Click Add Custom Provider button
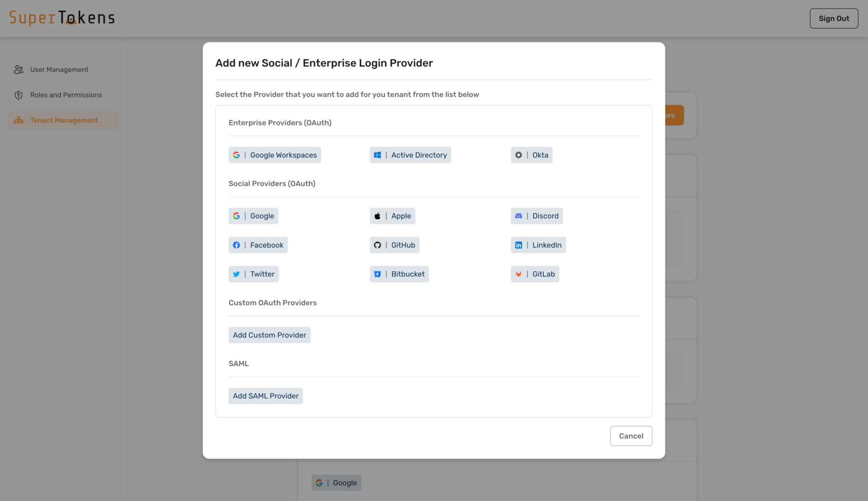 point(269,335)
